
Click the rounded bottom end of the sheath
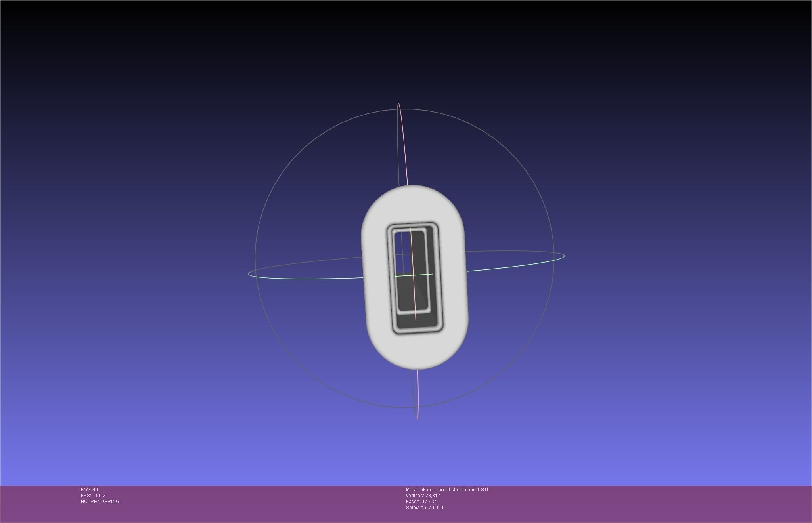[416, 353]
